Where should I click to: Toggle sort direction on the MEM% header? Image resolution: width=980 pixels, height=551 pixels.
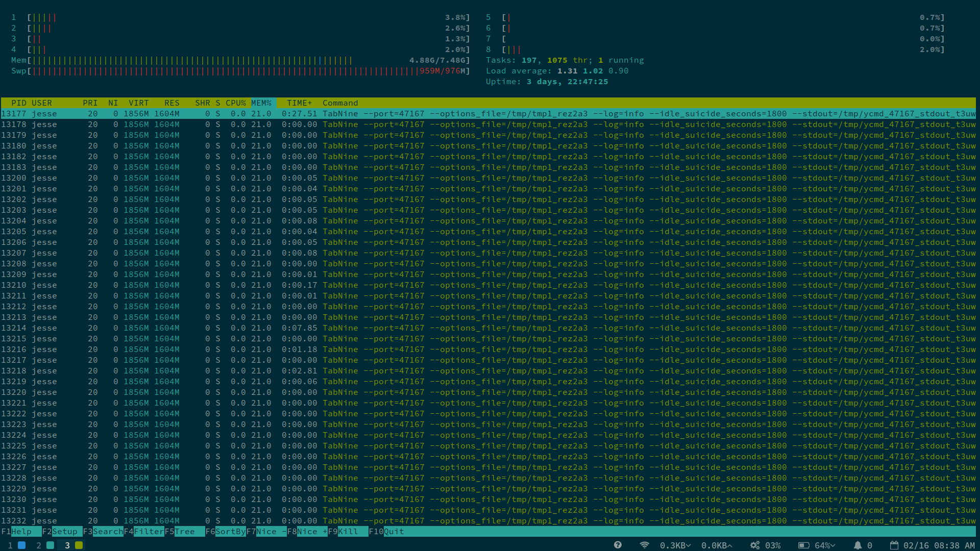262,103
